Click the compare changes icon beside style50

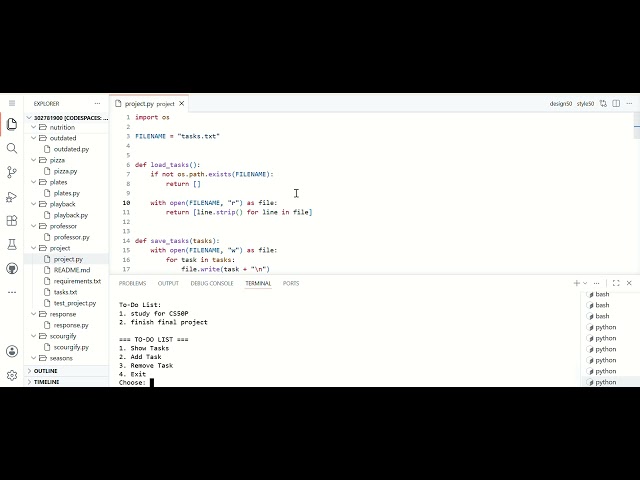[x=603, y=104]
